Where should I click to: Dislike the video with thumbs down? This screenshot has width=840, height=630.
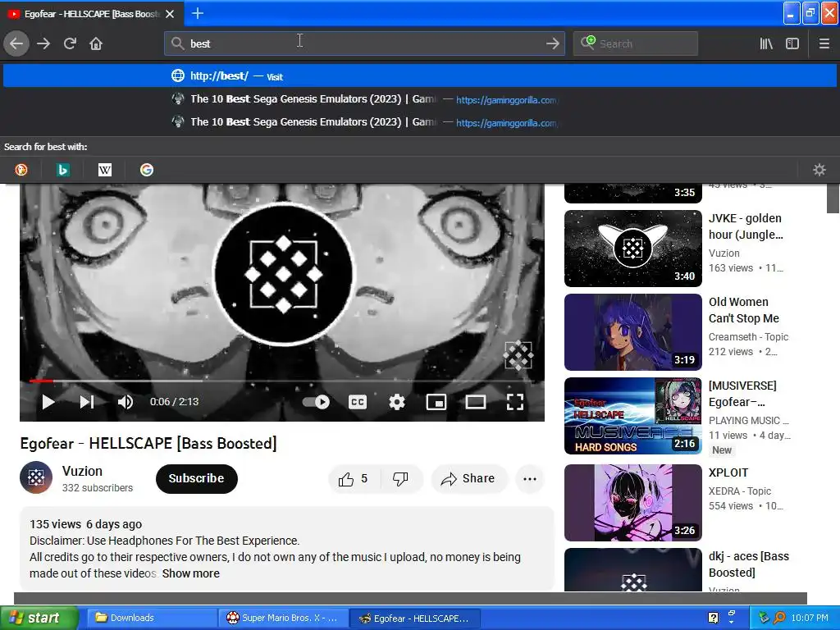pyautogui.click(x=400, y=479)
